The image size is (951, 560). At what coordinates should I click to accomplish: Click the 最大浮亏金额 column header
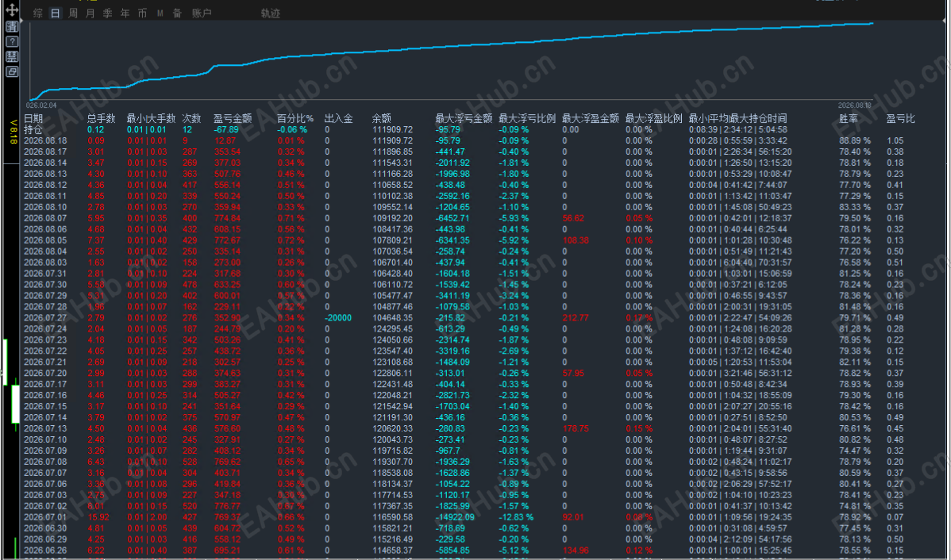coord(464,119)
